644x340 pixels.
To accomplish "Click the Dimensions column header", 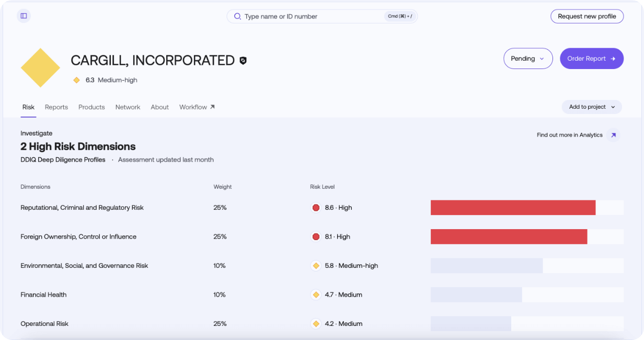I will [x=36, y=187].
